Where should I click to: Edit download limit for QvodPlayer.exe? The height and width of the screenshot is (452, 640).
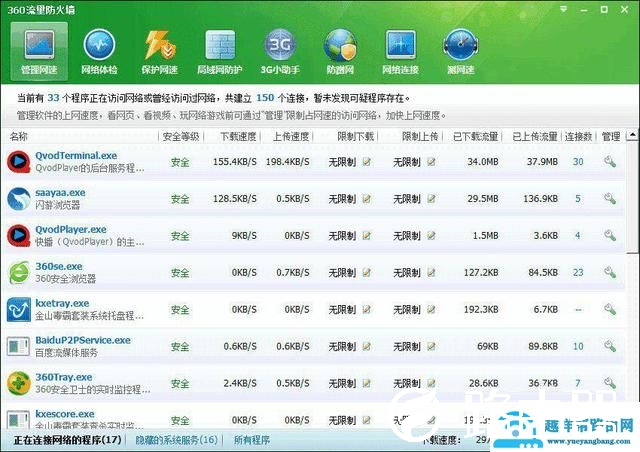pos(367,236)
